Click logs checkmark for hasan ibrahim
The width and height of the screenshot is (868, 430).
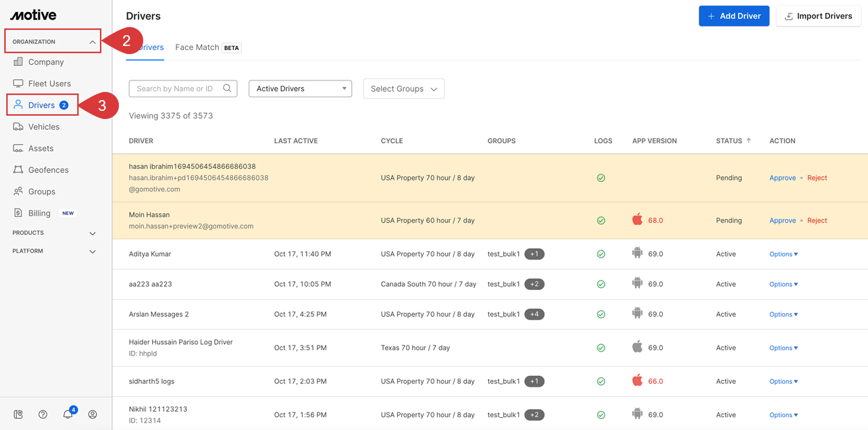pos(601,178)
